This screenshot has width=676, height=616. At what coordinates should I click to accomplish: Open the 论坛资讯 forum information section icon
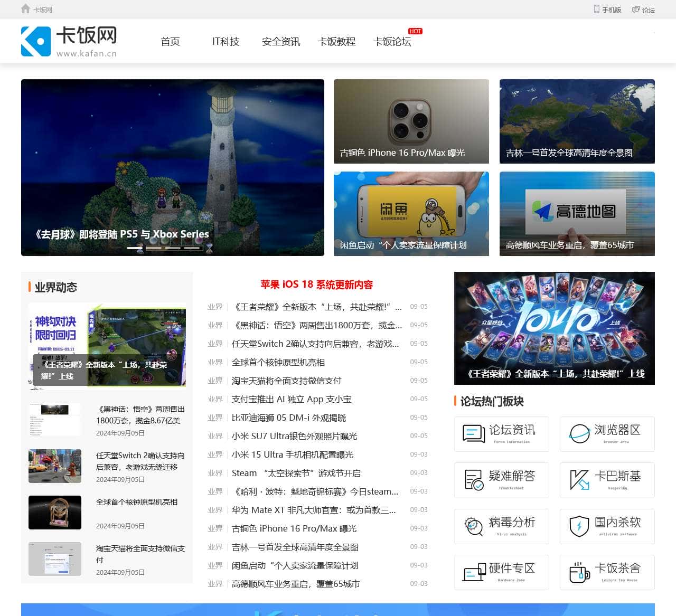point(473,434)
